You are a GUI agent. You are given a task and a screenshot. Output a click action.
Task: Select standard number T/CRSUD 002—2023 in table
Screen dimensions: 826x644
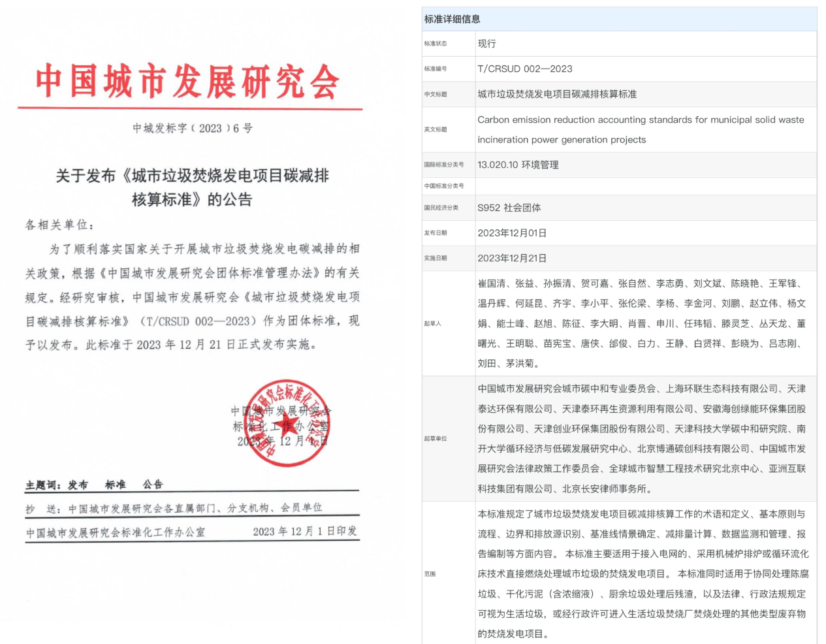pyautogui.click(x=525, y=69)
